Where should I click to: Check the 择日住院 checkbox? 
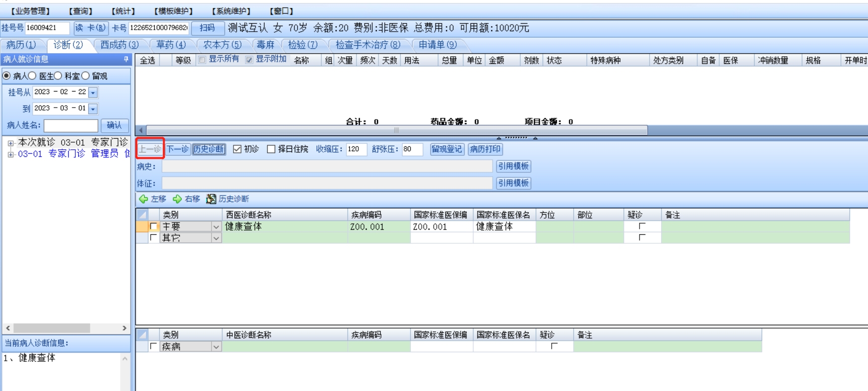pyautogui.click(x=271, y=149)
